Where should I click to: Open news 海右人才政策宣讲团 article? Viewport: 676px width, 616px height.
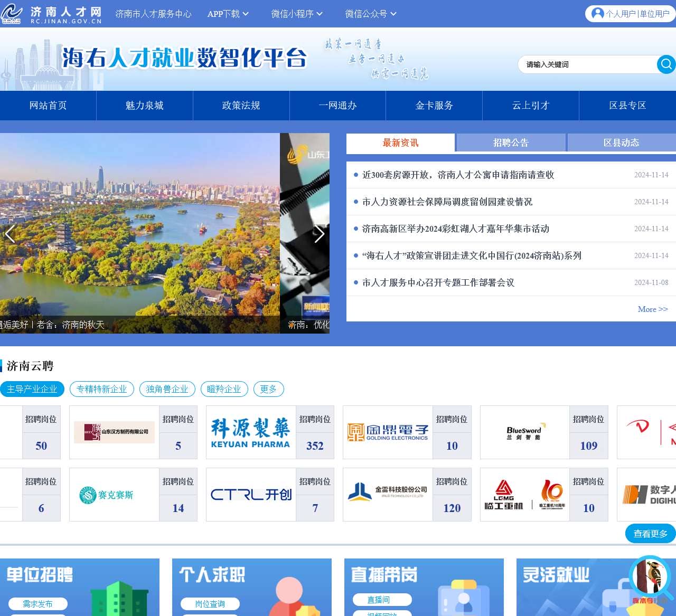click(472, 255)
